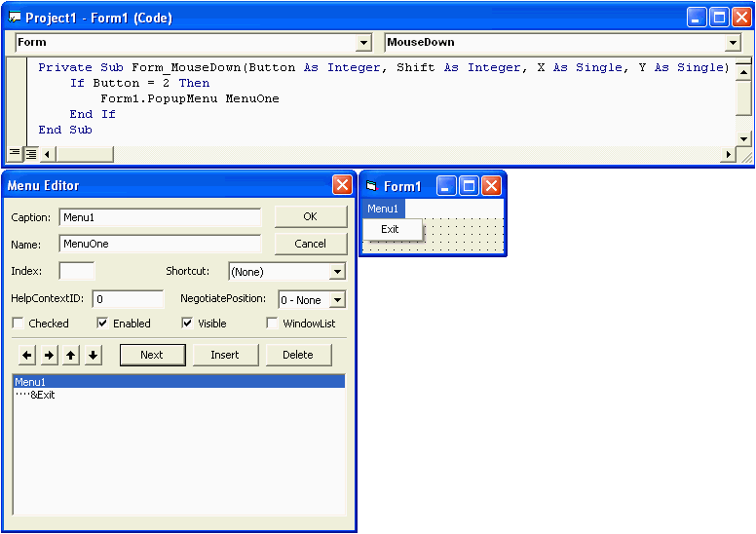The width and height of the screenshot is (756, 534).
Task: Switch to Procedure View icon in code window
Action: 14,154
